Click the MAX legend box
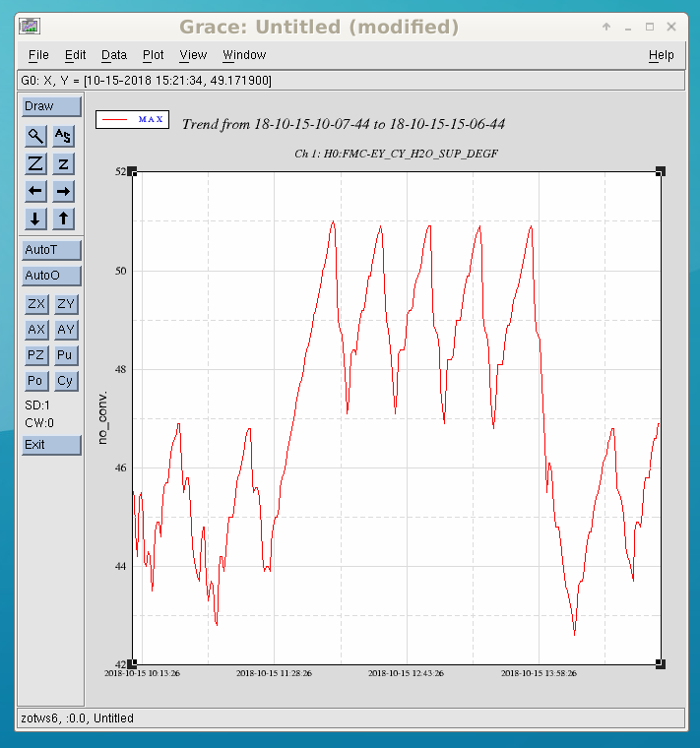700x748 pixels. pos(132,120)
